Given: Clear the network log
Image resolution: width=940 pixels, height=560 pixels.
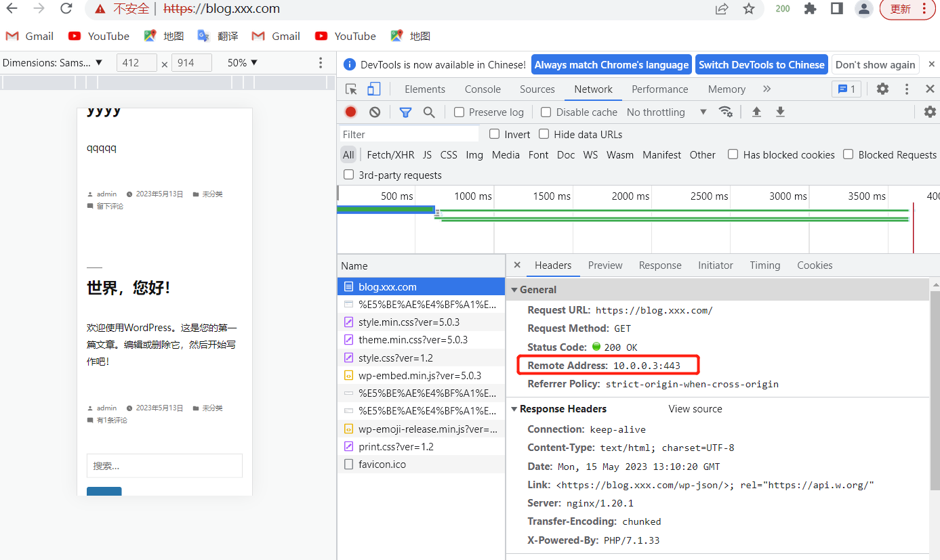Looking at the screenshot, I should (375, 112).
